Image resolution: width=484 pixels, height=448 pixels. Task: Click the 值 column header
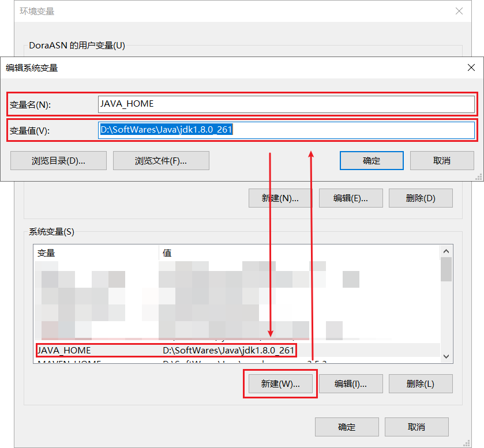[299, 253]
